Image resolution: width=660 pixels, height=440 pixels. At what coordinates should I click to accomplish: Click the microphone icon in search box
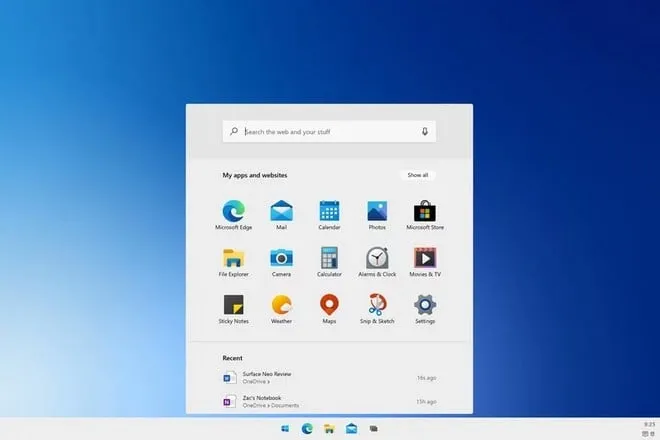pyautogui.click(x=425, y=131)
